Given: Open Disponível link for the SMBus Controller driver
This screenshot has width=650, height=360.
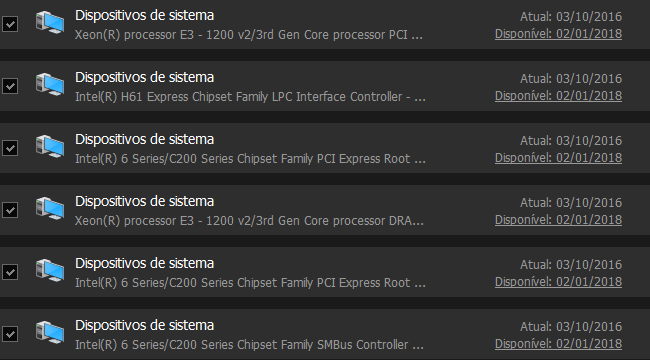Looking at the screenshot, I should [x=558, y=344].
